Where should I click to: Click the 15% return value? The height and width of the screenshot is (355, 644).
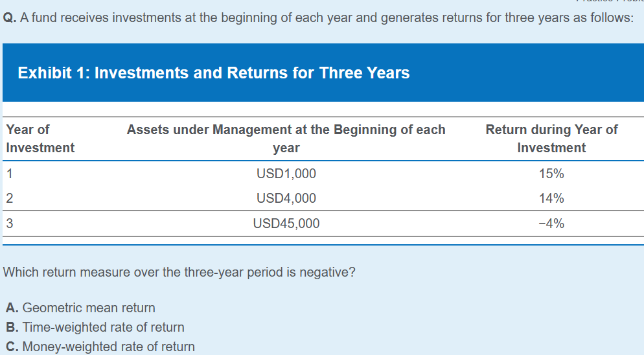coord(551,174)
